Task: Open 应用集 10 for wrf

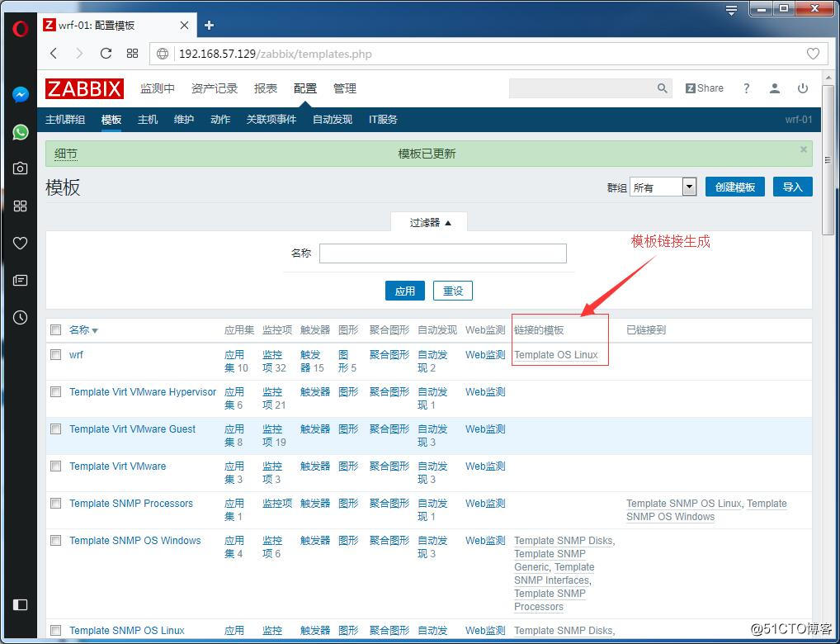Action: tap(236, 362)
